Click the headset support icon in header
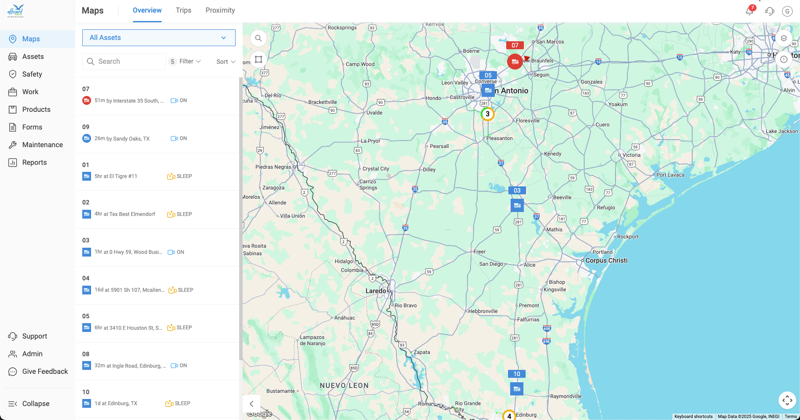 pyautogui.click(x=769, y=11)
